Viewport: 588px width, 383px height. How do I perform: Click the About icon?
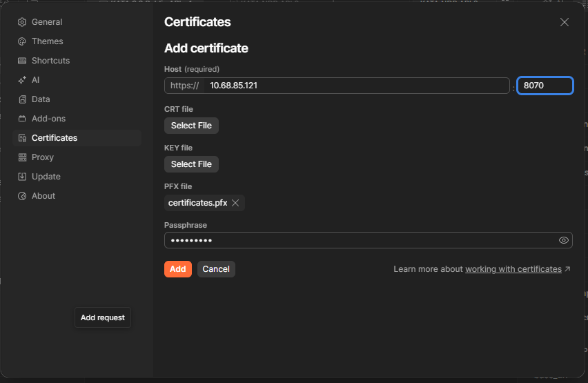pyautogui.click(x=22, y=196)
